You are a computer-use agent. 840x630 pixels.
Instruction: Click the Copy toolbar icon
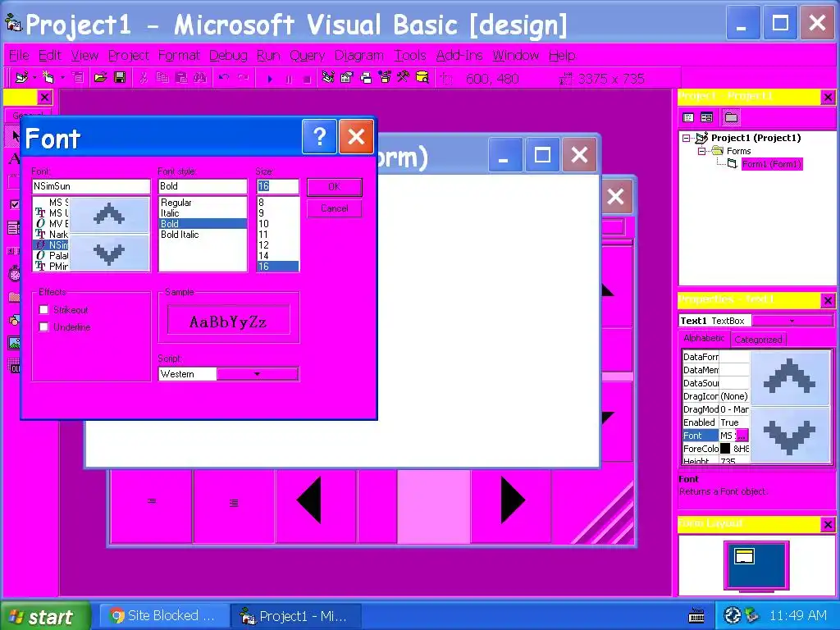point(162,78)
